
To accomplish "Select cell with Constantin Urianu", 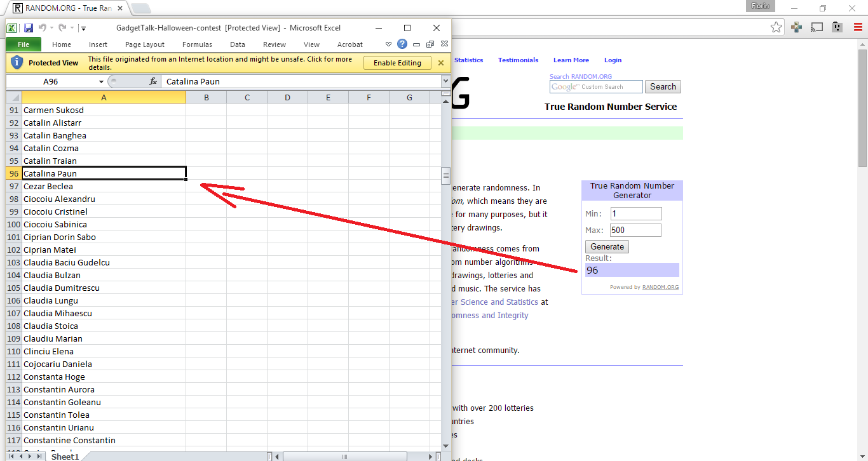I will click(104, 427).
